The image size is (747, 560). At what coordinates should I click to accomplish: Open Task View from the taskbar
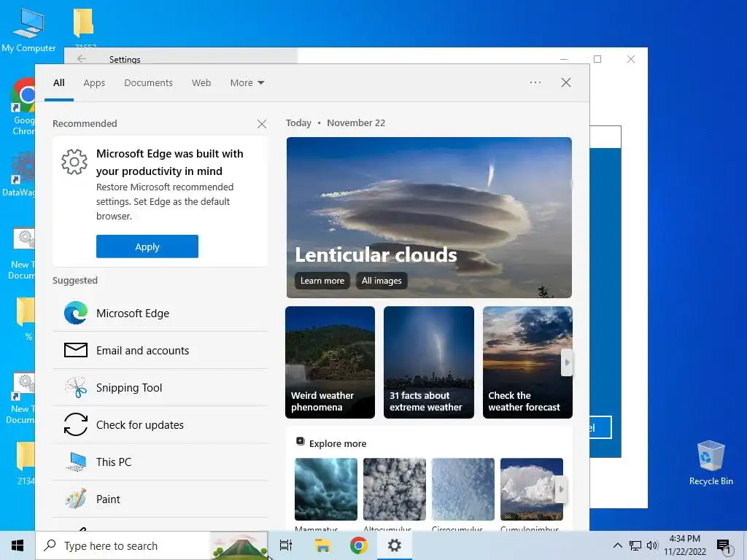286,545
